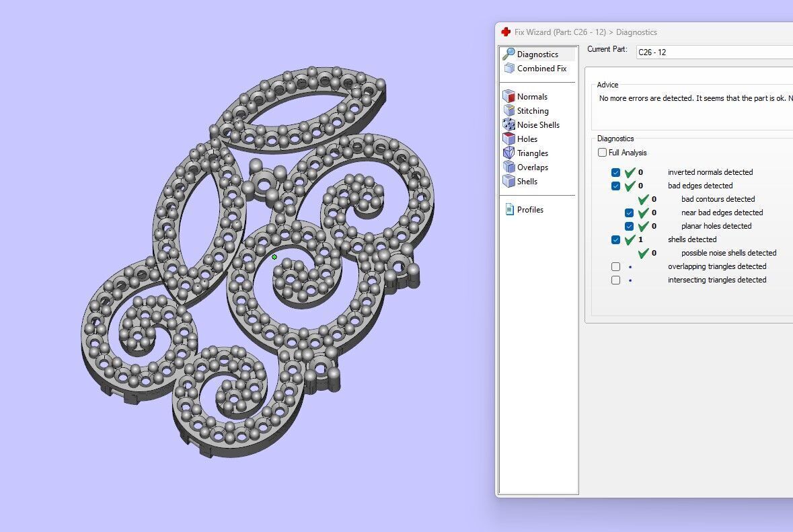Go to Noise Shells menu entry

[538, 125]
